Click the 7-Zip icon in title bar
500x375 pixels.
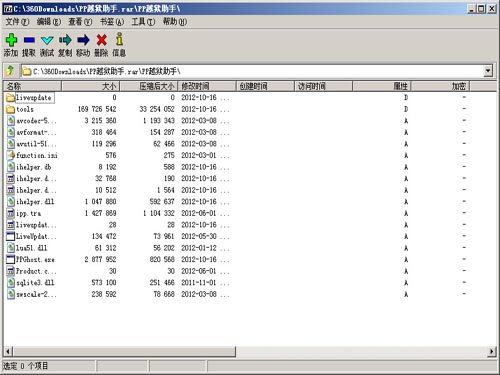tap(8, 9)
